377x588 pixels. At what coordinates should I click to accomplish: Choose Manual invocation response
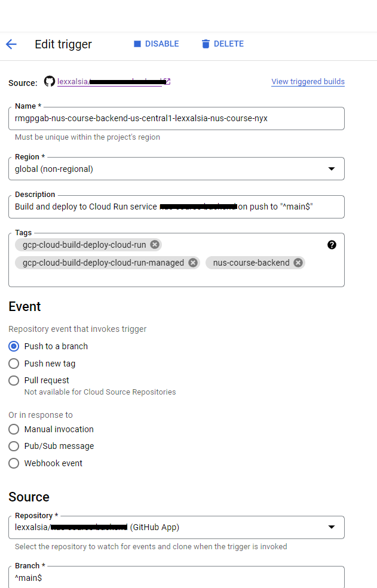(13, 429)
